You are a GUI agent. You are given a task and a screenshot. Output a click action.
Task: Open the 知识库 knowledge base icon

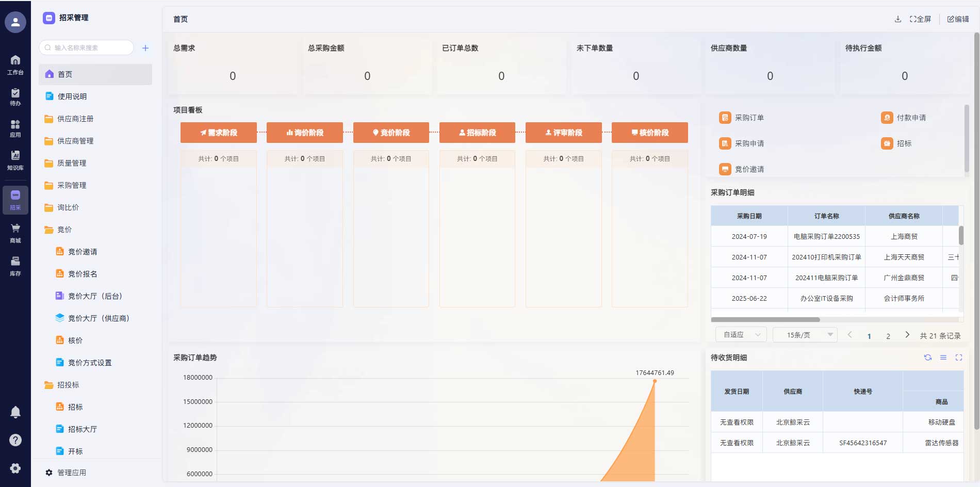(x=15, y=160)
